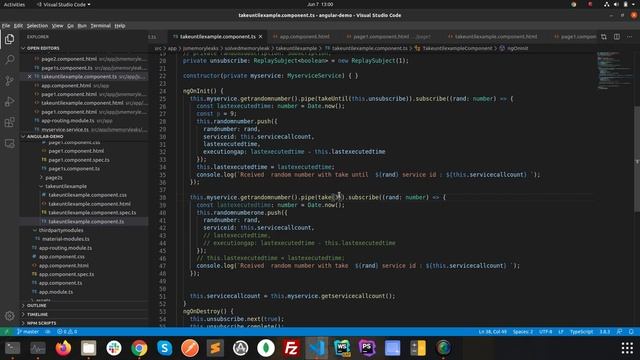Open Files manager from the dock
The height and width of the screenshot is (360, 640).
89,348
